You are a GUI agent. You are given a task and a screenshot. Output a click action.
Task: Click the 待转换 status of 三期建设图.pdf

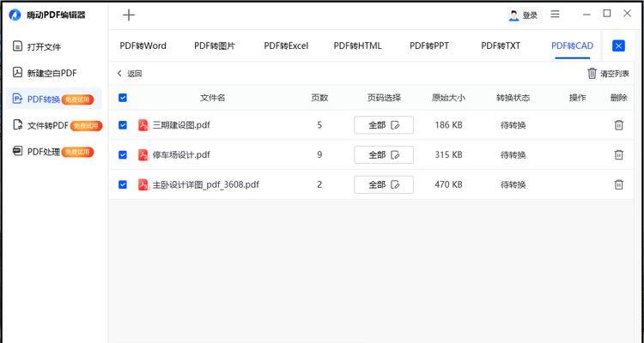[513, 125]
